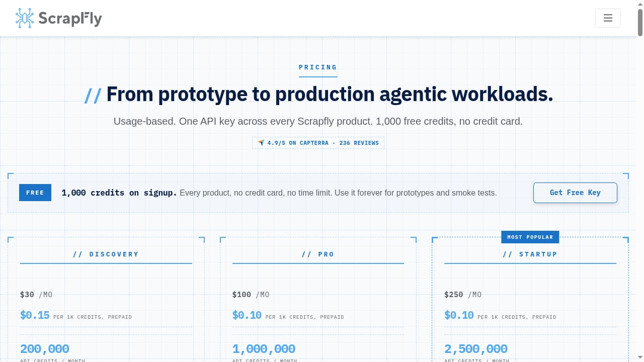The image size is (644, 362).
Task: Select the // PRO plan heading
Action: (318, 254)
